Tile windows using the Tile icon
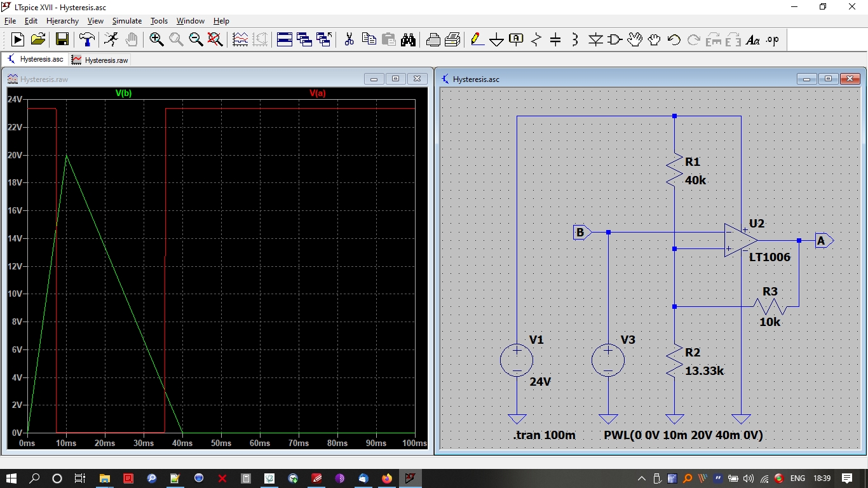868x488 pixels. [x=285, y=39]
